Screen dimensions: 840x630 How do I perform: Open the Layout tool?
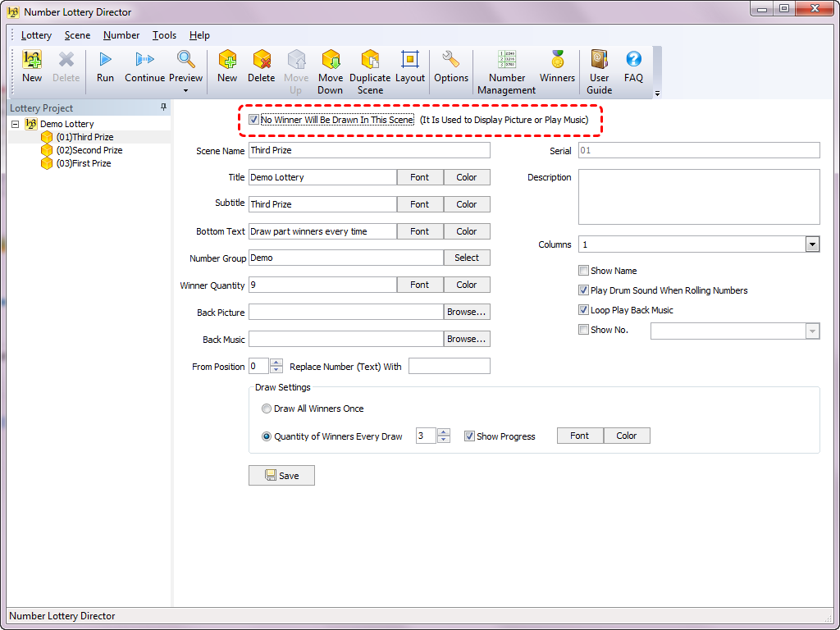pos(410,66)
